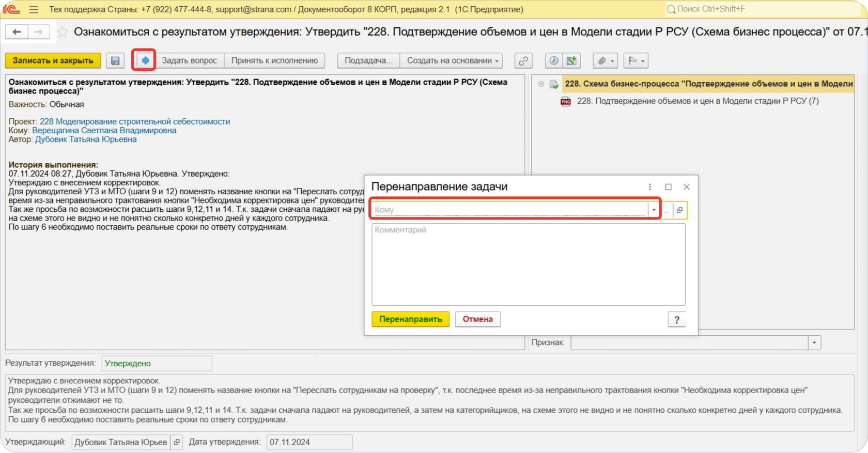
Task: Open the dialog's three-dot more menu
Action: [x=650, y=187]
